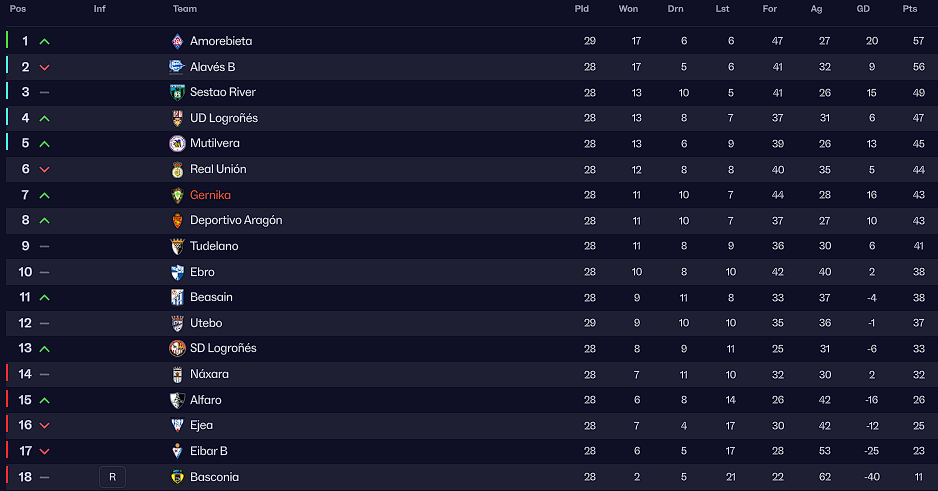Viewport: 938px width, 491px height.
Task: Open the Gernika team link
Action: (x=210, y=195)
